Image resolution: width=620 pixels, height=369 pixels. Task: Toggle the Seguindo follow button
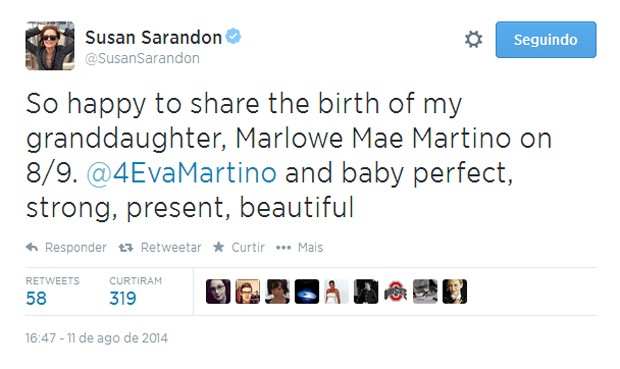click(x=546, y=40)
